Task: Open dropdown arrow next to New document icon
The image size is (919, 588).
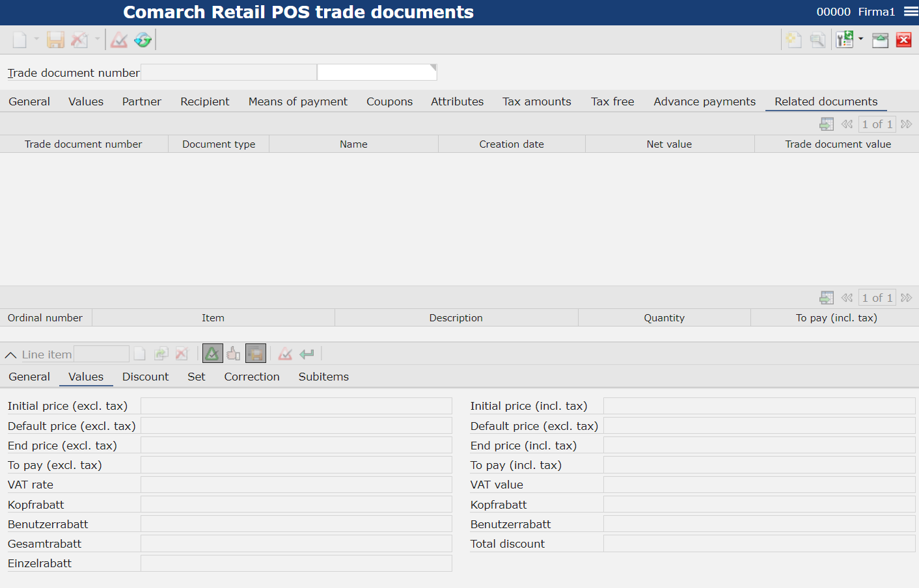Action: tap(36, 40)
